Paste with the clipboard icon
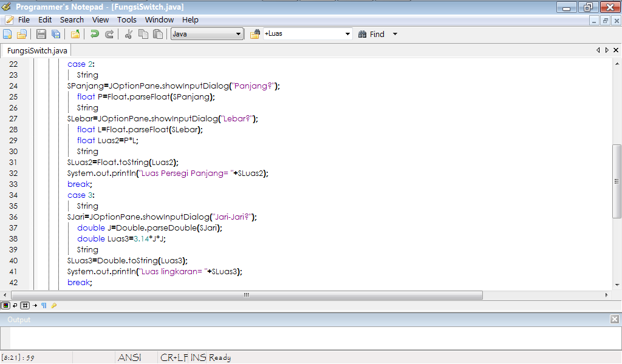This screenshot has height=364, width=622. tap(158, 34)
